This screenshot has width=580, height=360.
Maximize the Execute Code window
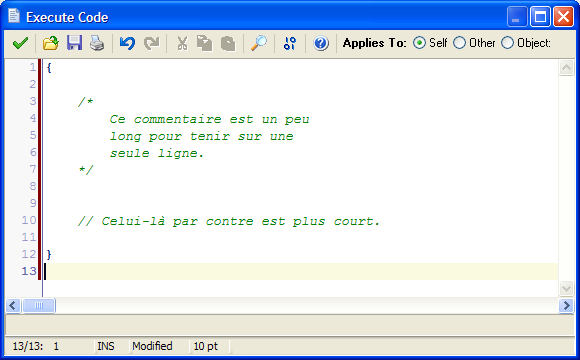[540, 17]
